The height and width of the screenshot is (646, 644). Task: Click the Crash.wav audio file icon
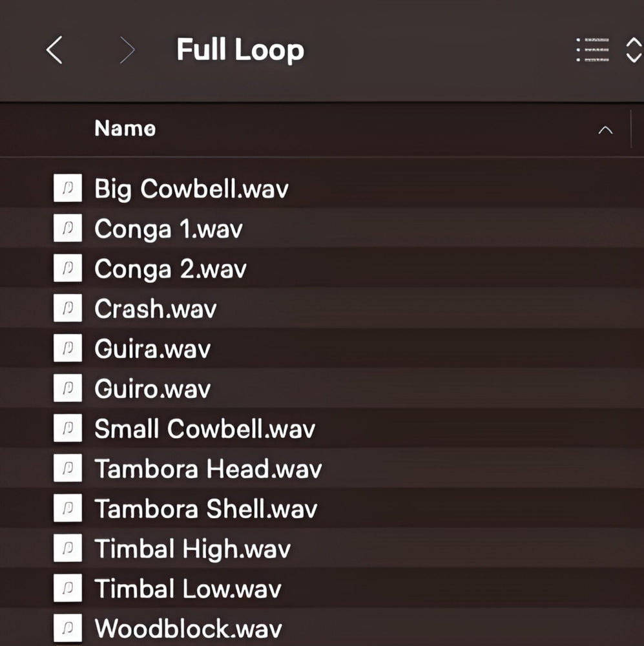68,309
